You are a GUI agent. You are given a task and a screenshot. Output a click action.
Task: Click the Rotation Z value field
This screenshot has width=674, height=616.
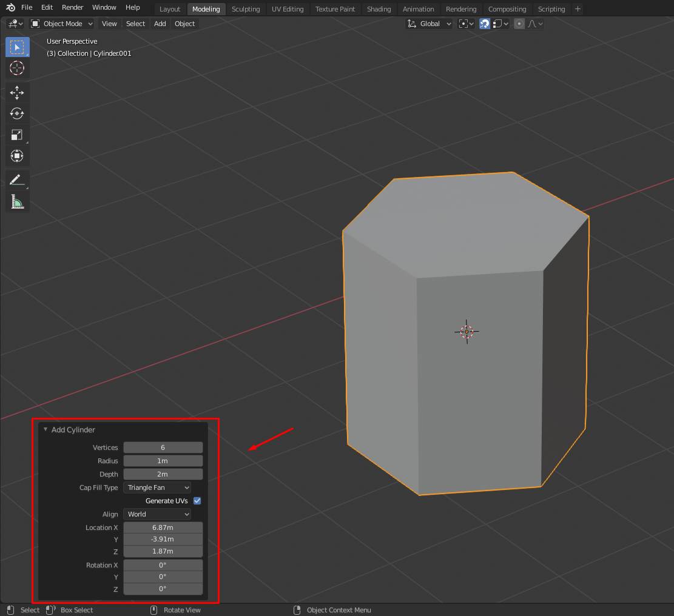[163, 589]
